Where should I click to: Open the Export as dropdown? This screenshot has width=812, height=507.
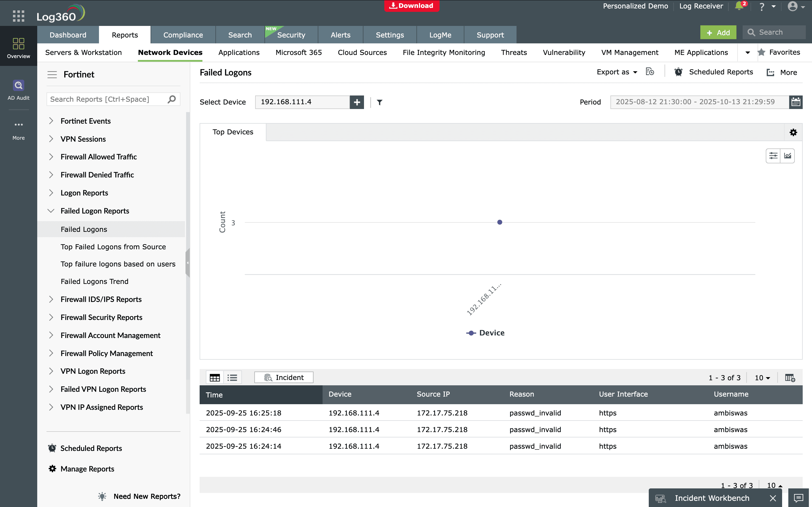pyautogui.click(x=617, y=72)
